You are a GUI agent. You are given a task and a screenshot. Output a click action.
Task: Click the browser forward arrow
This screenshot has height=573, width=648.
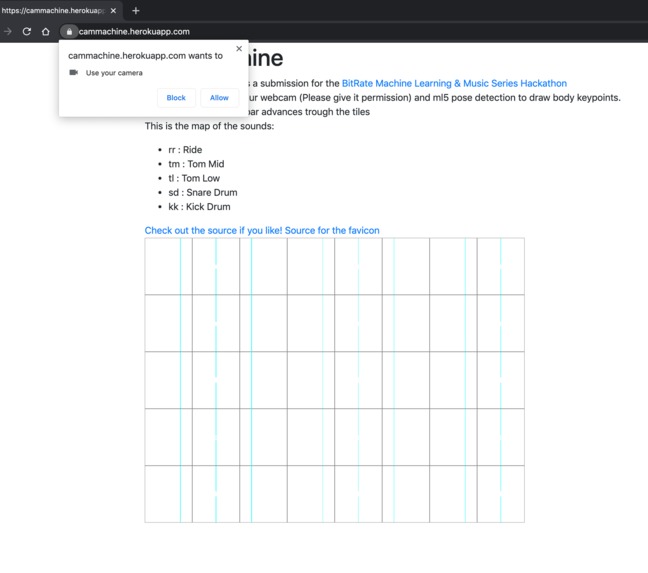pyautogui.click(x=7, y=31)
